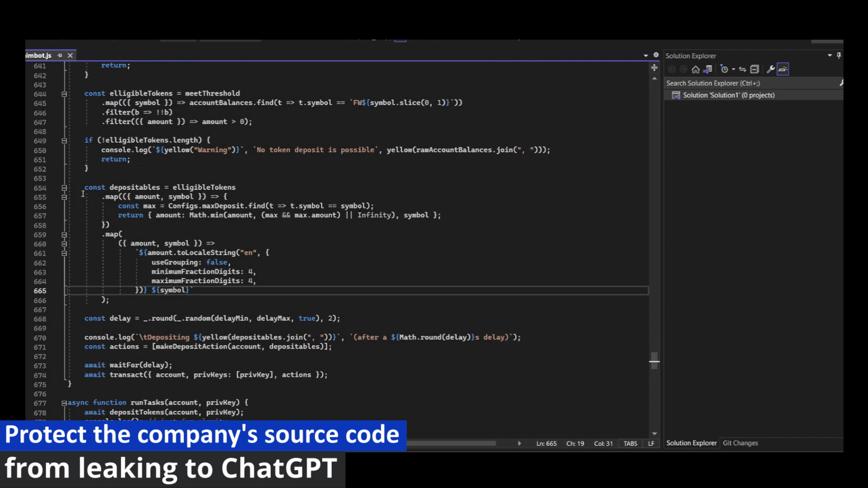The image size is (868, 488).
Task: Open Properties wrench icon in Solution Explorer
Action: coord(771,69)
